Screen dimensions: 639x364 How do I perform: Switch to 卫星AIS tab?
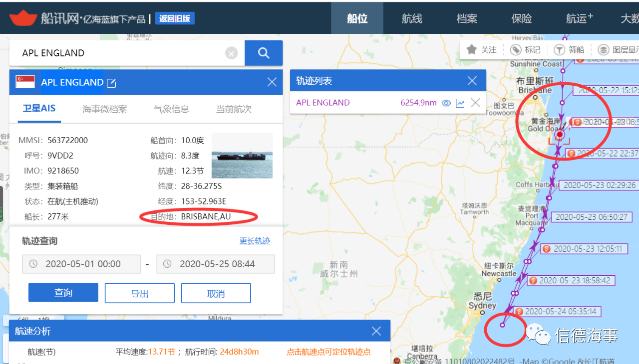39,109
